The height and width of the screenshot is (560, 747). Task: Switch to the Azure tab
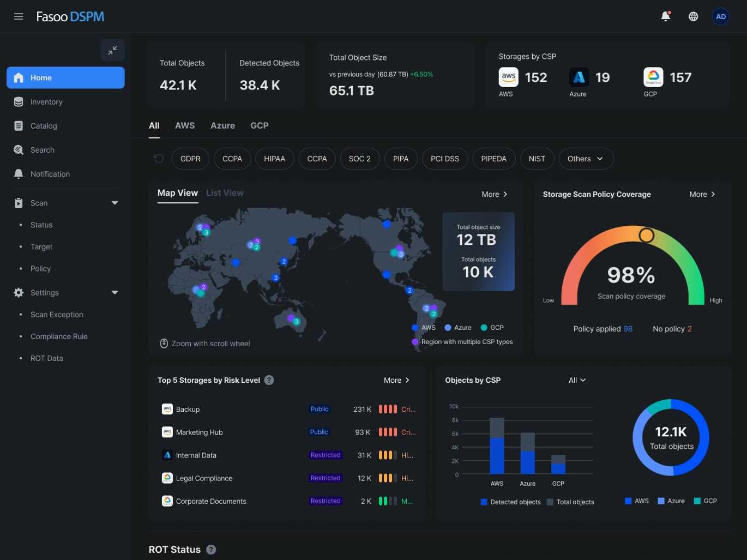point(222,125)
